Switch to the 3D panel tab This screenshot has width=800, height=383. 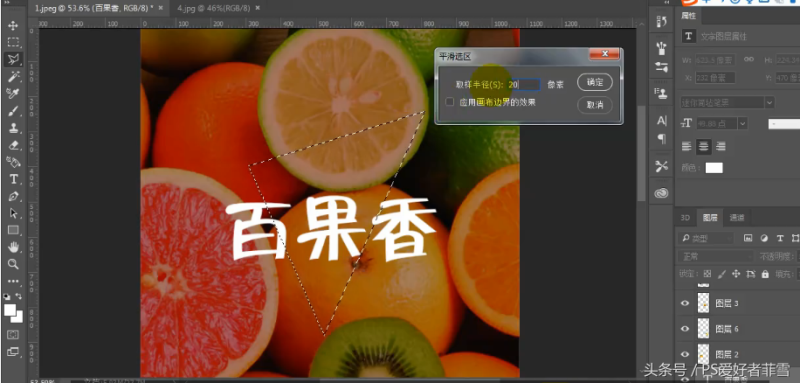point(685,218)
